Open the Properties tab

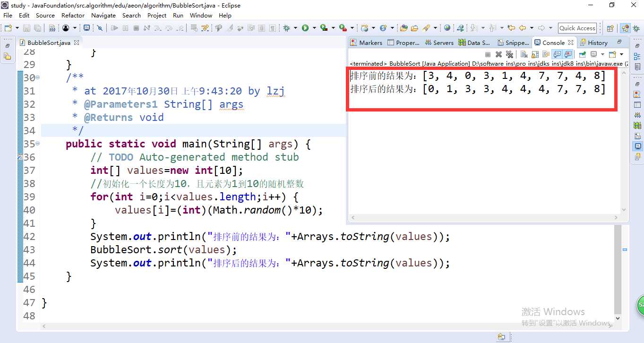[403, 43]
